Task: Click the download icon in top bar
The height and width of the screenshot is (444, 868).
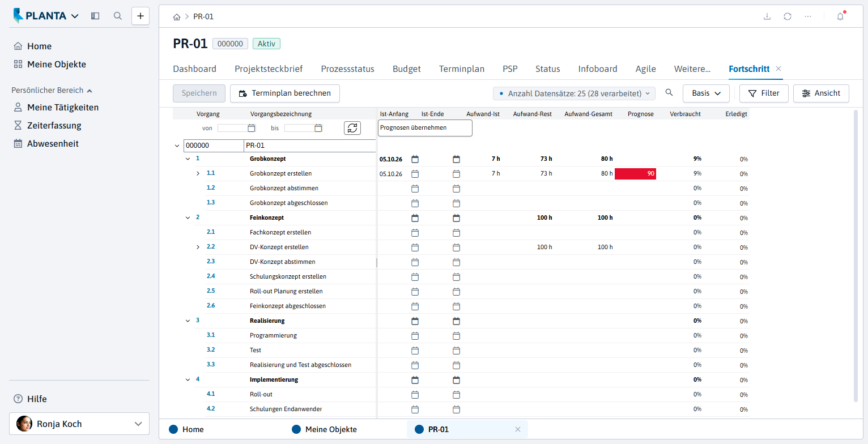Action: (767, 16)
